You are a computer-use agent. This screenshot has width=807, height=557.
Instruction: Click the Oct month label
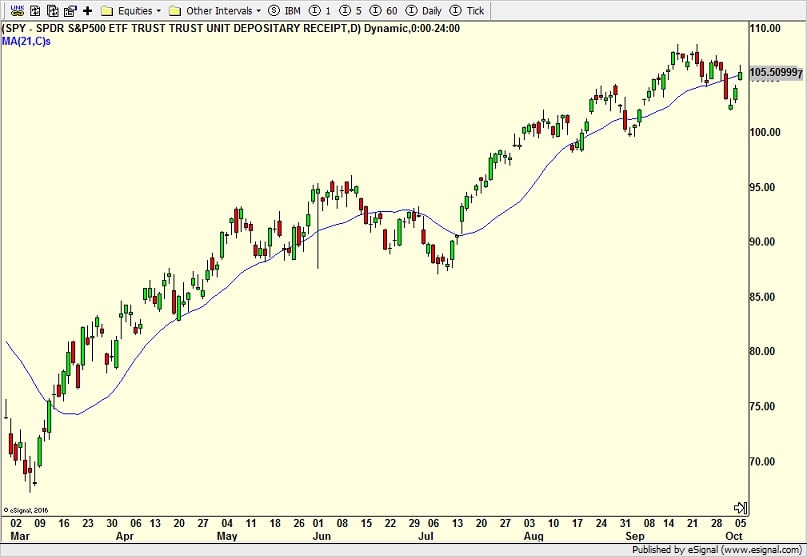pyautogui.click(x=734, y=536)
